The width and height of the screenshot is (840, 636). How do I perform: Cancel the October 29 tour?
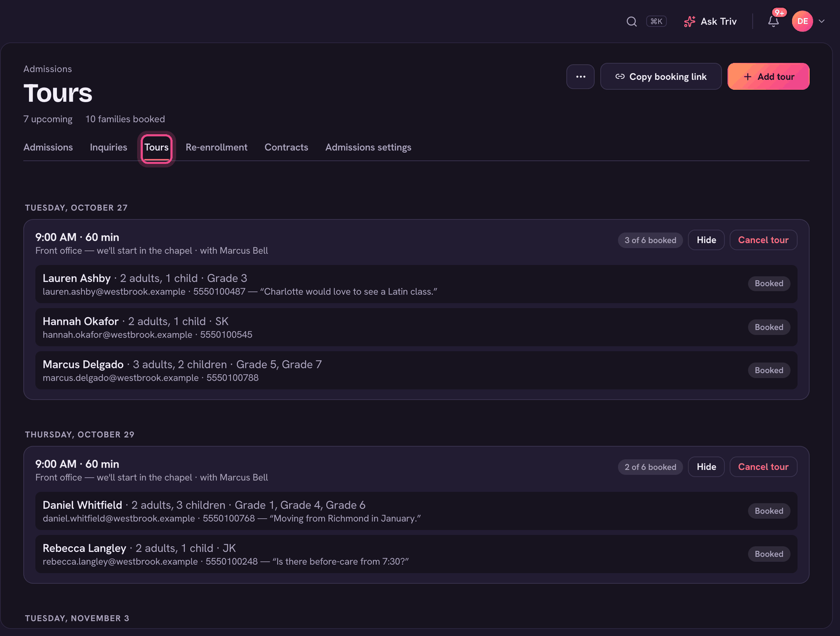click(763, 467)
